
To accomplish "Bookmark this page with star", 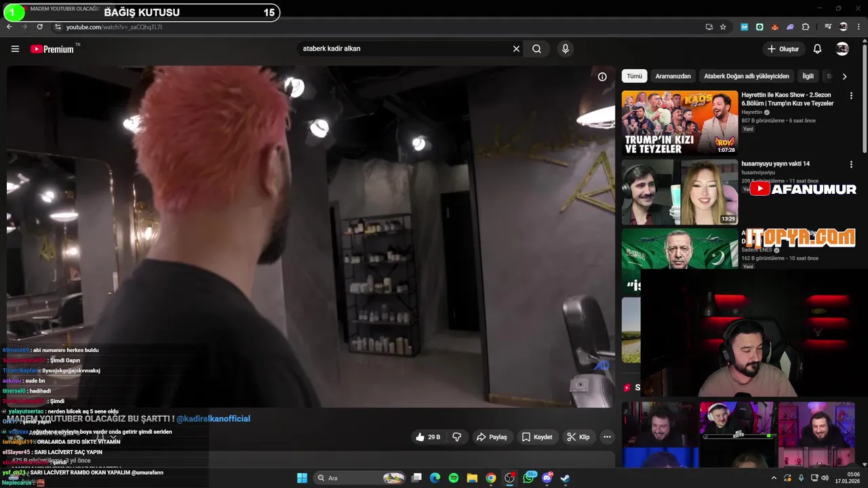I will pyautogui.click(x=723, y=27).
